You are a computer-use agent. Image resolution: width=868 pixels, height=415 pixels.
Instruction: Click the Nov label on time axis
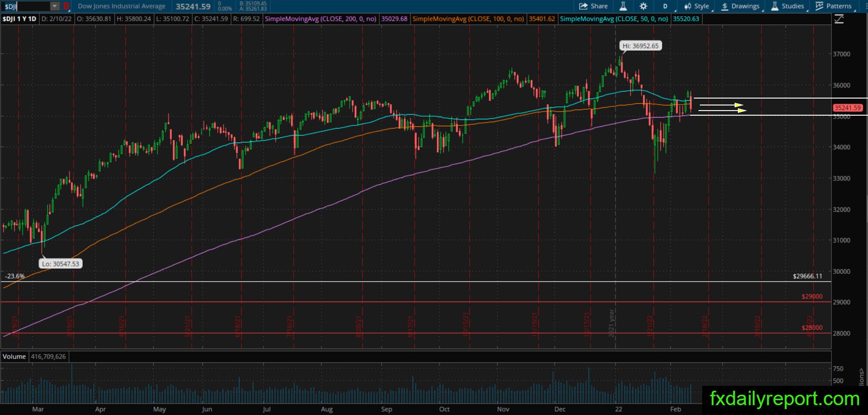(x=503, y=409)
